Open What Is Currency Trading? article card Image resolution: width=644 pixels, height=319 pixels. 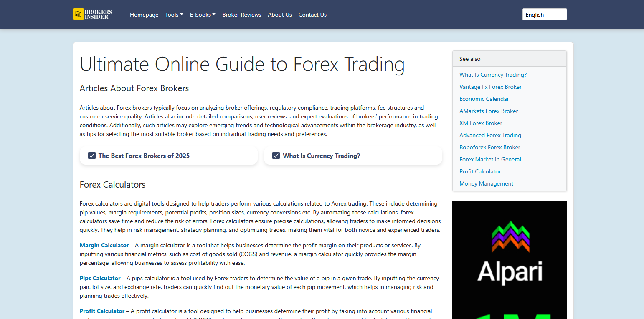pyautogui.click(x=353, y=156)
